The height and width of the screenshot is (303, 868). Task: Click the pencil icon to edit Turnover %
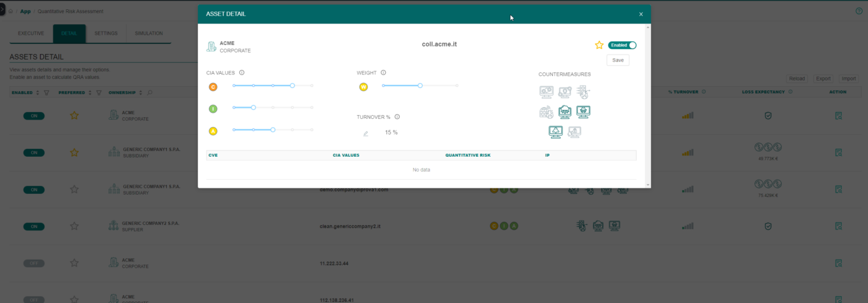point(366,133)
